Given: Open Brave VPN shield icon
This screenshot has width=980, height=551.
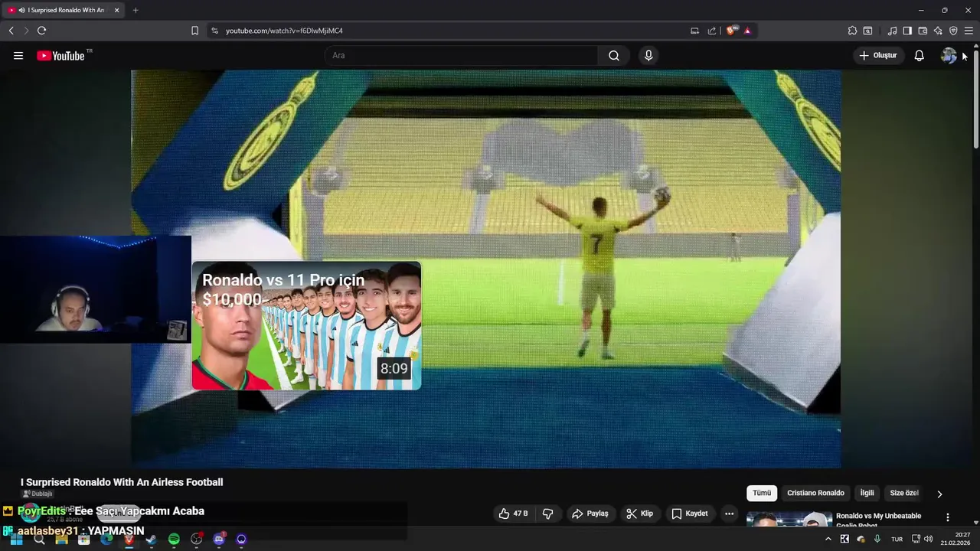Looking at the screenshot, I should (953, 31).
